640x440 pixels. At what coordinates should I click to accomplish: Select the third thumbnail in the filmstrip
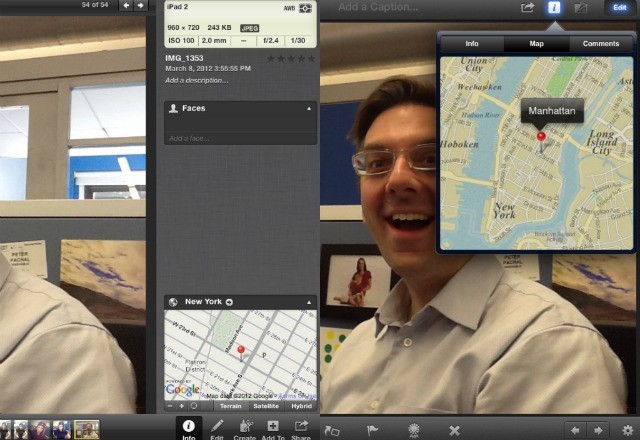40,430
